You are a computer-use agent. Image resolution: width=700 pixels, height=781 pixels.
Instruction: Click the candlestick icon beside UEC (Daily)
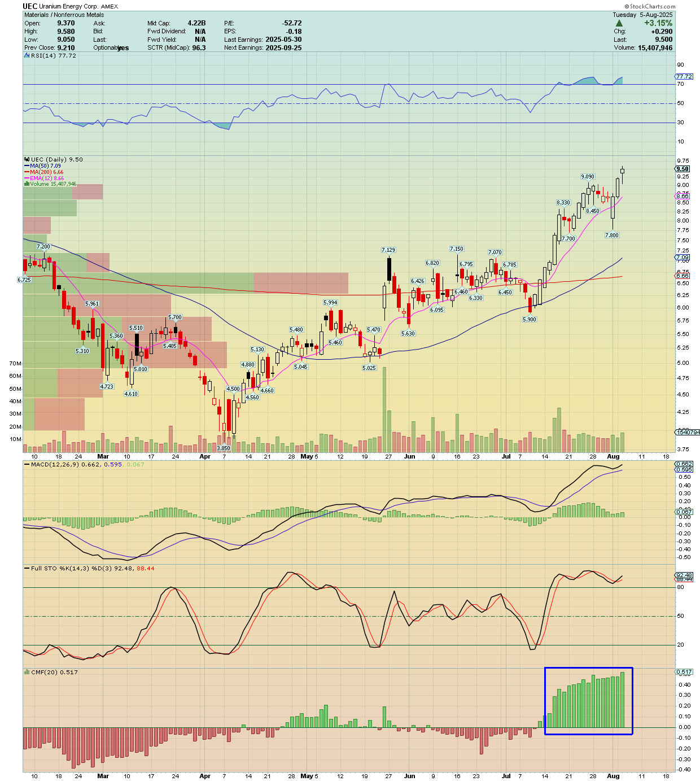coord(27,159)
